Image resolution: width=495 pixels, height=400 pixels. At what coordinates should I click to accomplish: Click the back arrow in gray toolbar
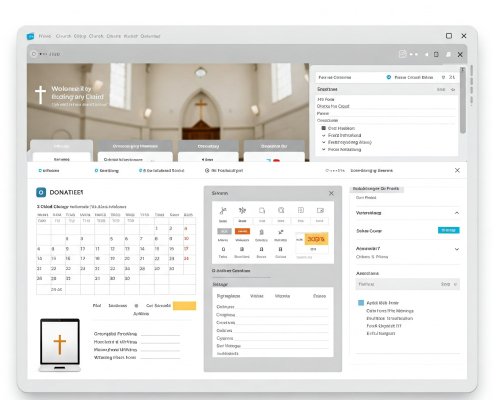tap(426, 54)
